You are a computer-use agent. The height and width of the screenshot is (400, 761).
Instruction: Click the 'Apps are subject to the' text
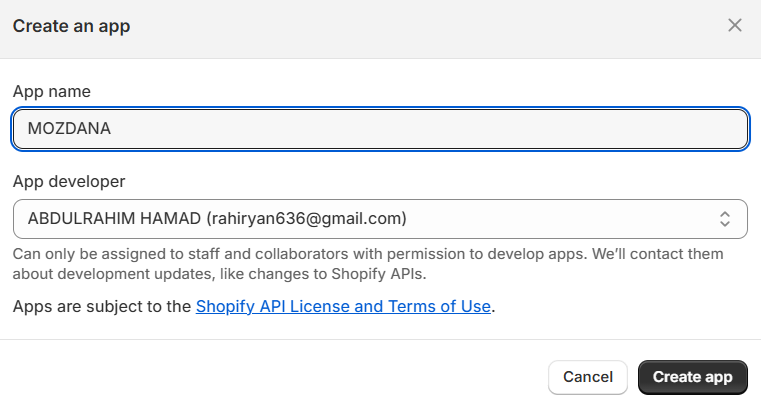click(x=102, y=306)
